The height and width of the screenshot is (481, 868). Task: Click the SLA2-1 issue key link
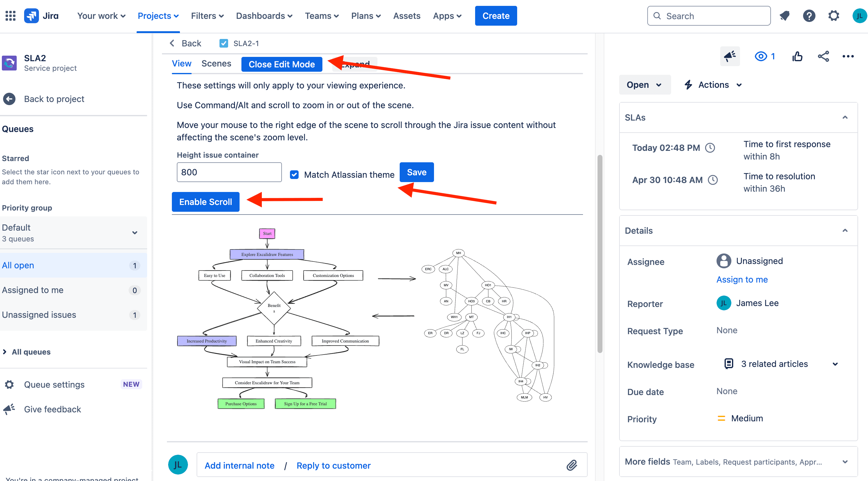[x=246, y=43]
